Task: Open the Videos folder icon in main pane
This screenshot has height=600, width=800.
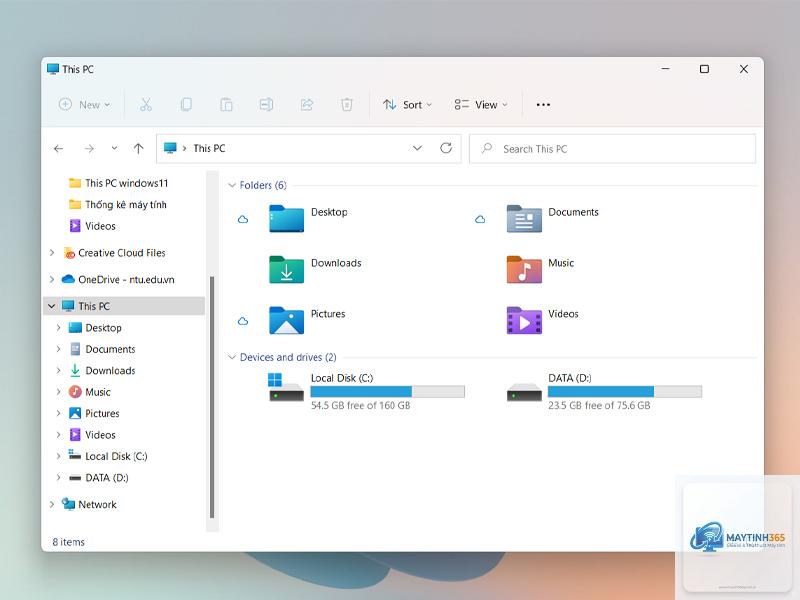Action: (x=524, y=320)
